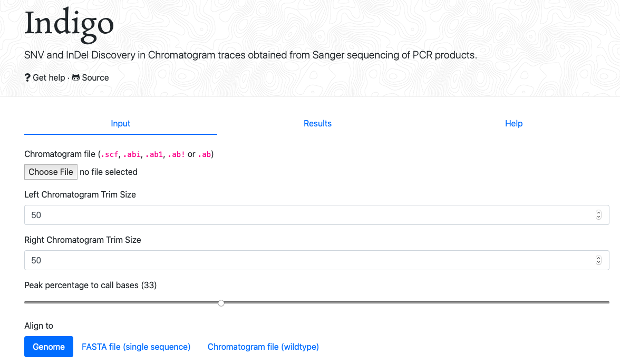Viewport: 620px width, 364px height.
Task: Open the Help tab
Action: [x=514, y=123]
